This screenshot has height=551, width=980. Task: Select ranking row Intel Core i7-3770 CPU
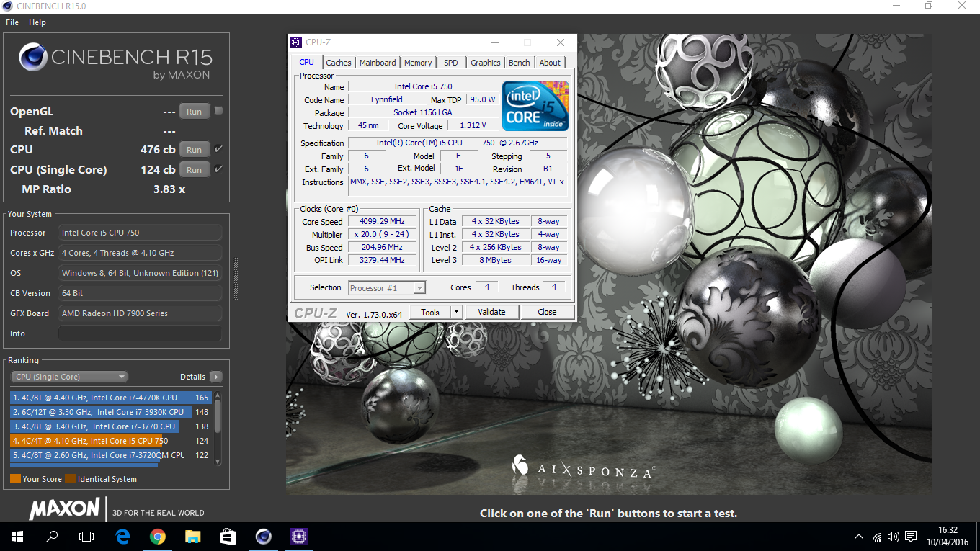click(x=110, y=426)
